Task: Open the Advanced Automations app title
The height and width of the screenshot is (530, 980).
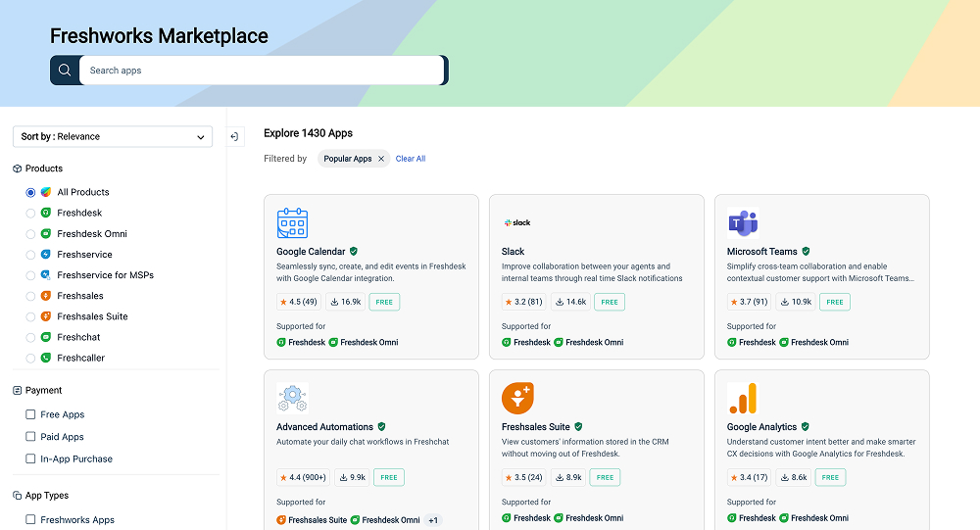Action: click(325, 427)
